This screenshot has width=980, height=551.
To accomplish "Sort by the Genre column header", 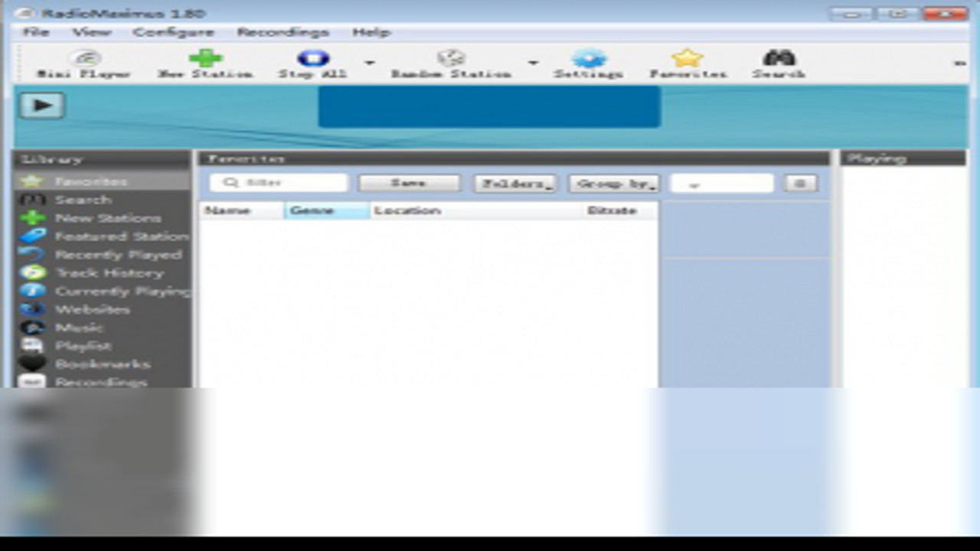I will coord(328,210).
